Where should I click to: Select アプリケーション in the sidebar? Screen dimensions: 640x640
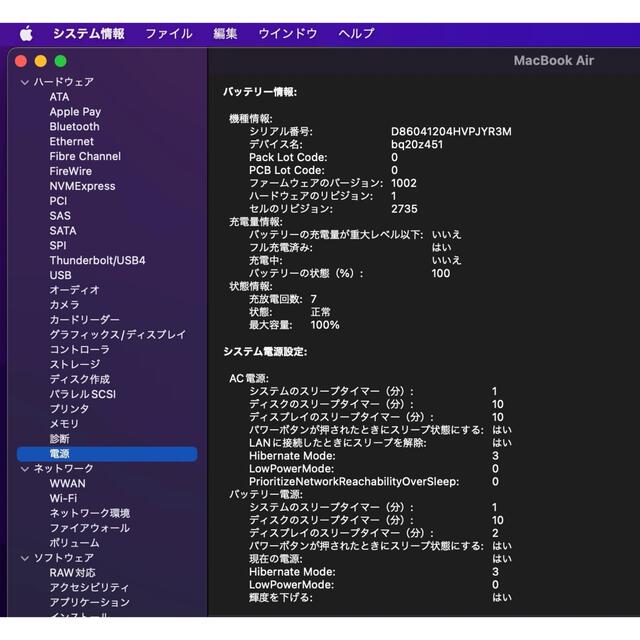point(89,603)
